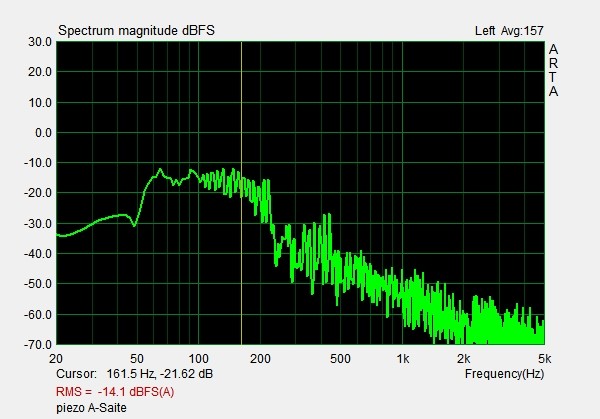Click the -60.0 y-axis label
This screenshot has height=419, width=600.
coord(38,315)
